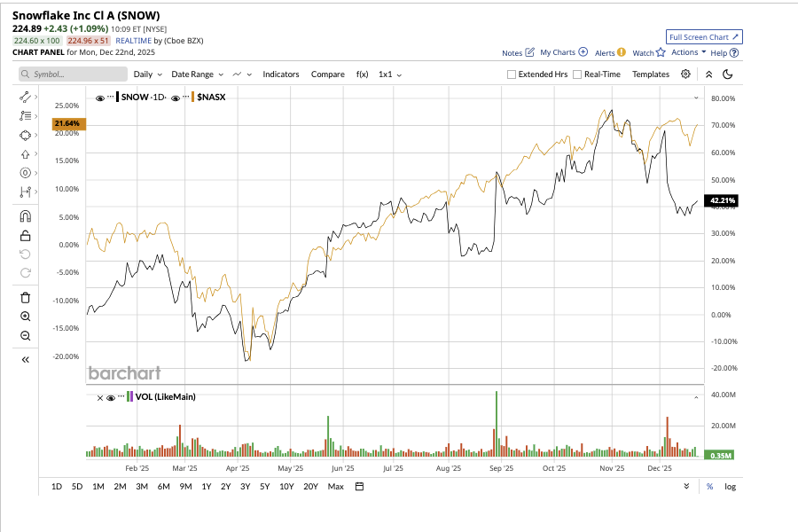Image resolution: width=798 pixels, height=532 pixels.
Task: Activate the magnet snapping tool
Action: (x=24, y=215)
